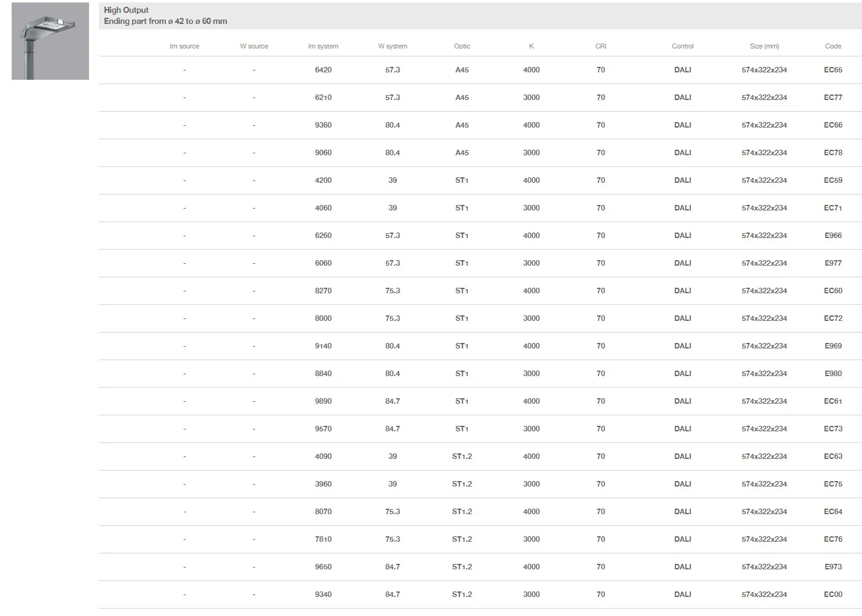Select the 4090 lm system value
862x616 pixels.
(323, 456)
